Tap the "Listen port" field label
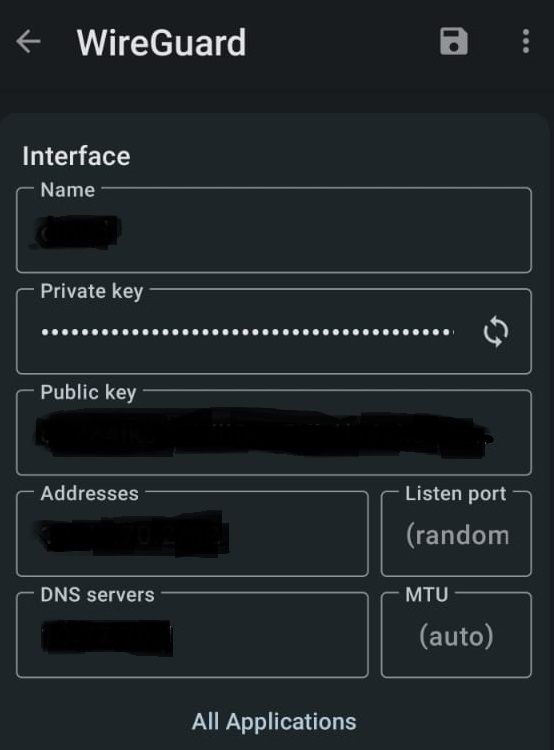 pos(455,494)
